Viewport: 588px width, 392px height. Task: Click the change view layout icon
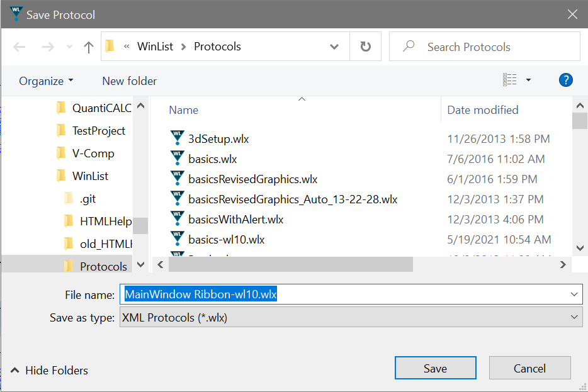(x=510, y=80)
